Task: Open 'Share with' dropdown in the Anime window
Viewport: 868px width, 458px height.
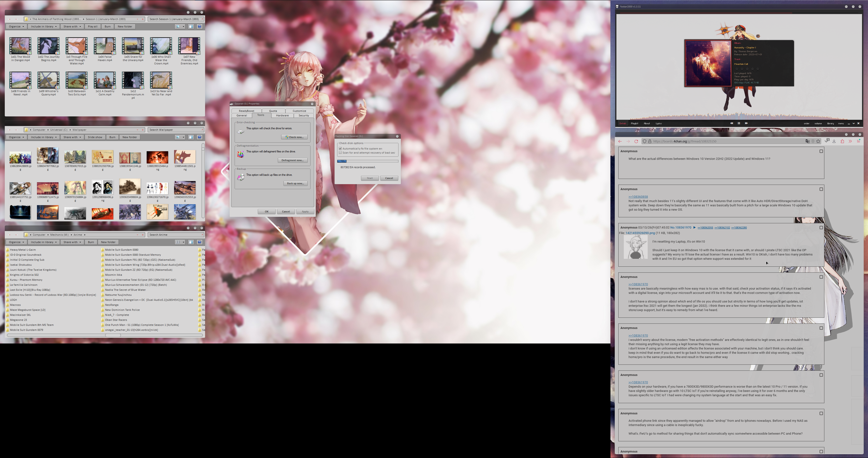Action: [72, 242]
